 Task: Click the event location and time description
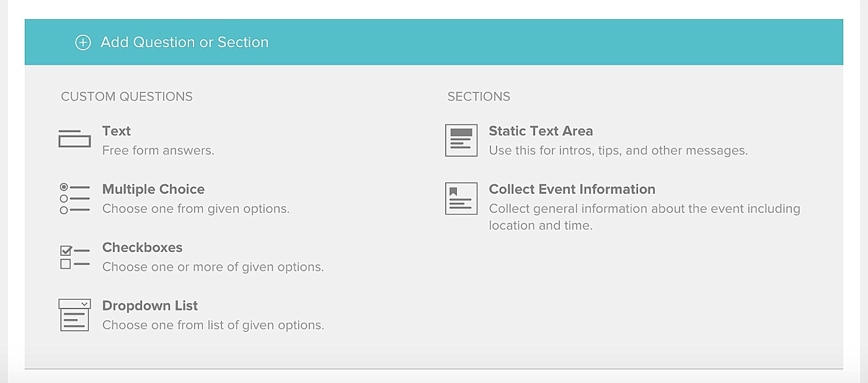pos(644,217)
